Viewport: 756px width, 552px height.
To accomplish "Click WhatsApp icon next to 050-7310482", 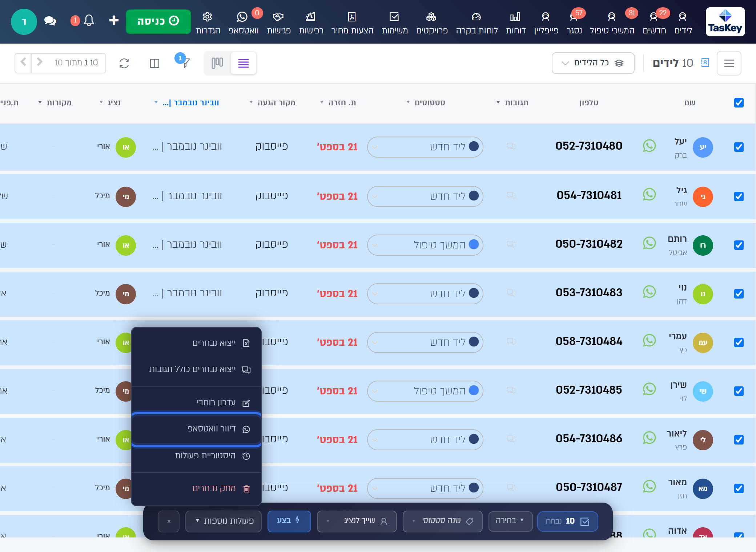I will [x=649, y=243].
